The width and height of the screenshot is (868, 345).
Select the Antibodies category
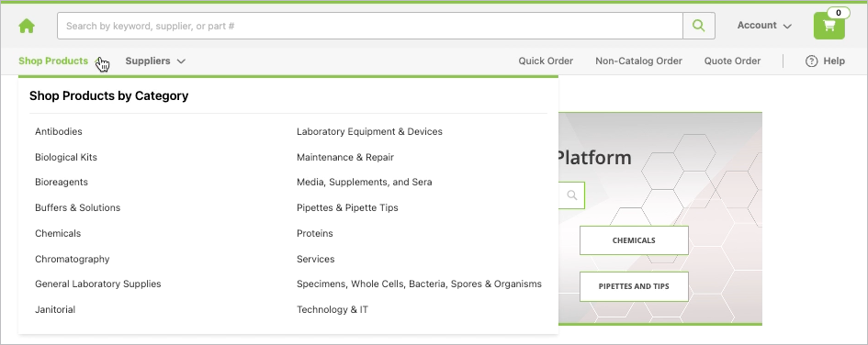point(59,131)
